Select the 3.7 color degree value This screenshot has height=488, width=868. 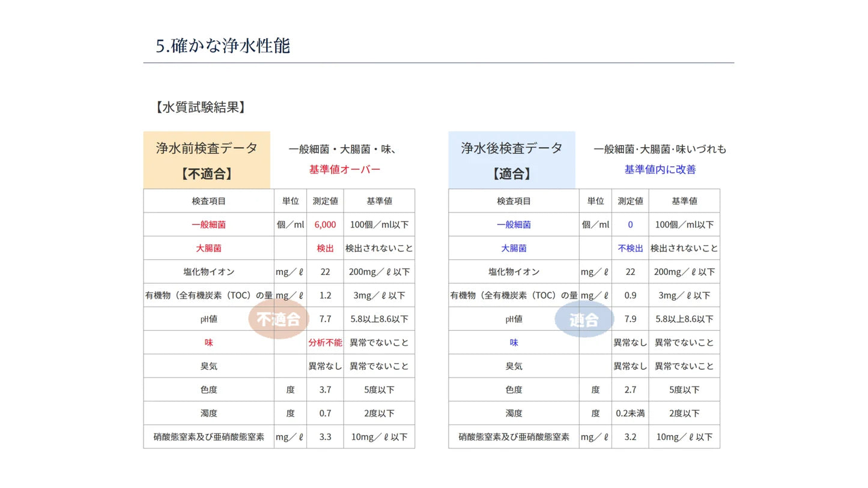[x=325, y=390]
